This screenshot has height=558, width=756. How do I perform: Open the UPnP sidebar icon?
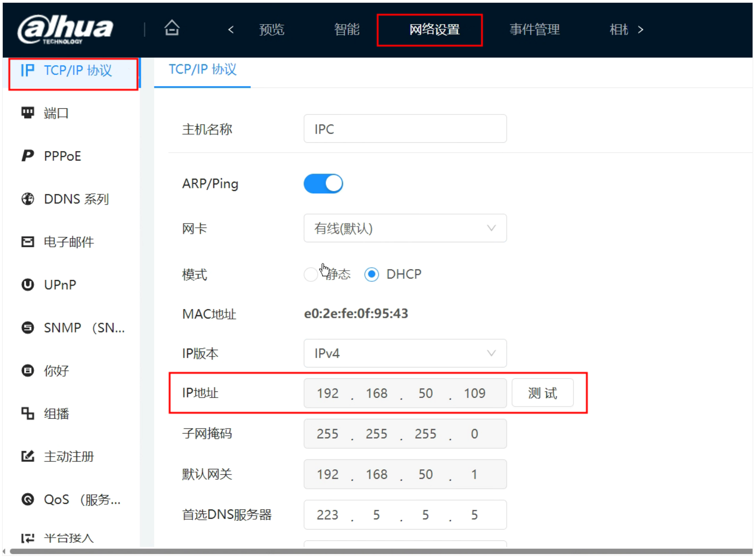[x=28, y=285]
